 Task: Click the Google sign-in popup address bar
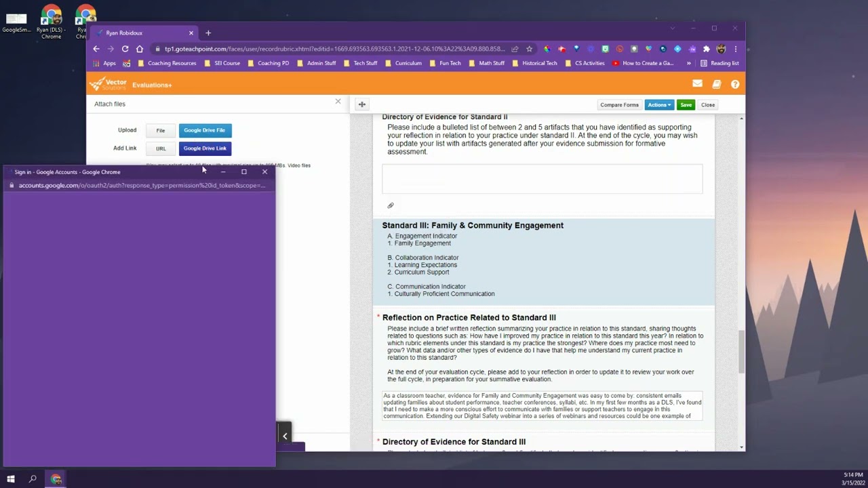tap(139, 185)
